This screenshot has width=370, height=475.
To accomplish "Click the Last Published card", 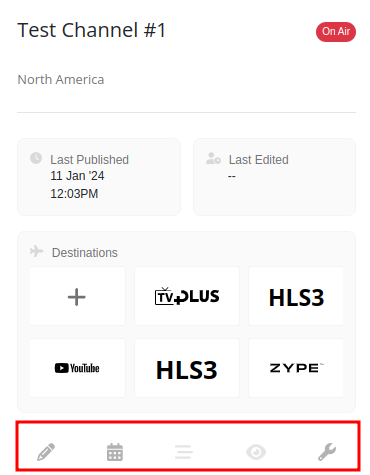I will 99,177.
